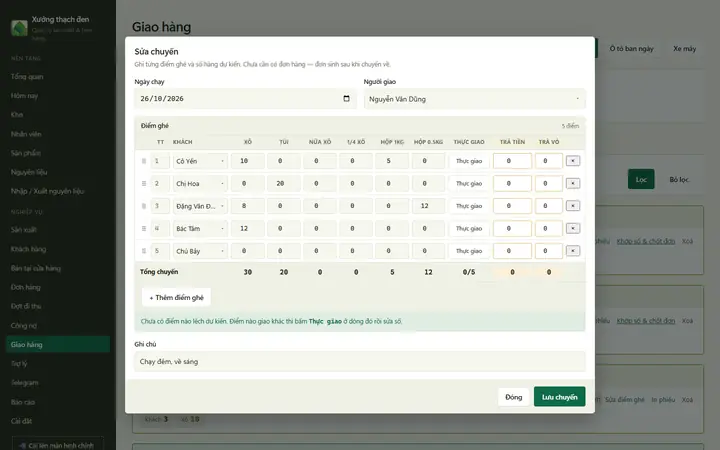Image resolution: width=720 pixels, height=450 pixels.
Task: Open Đơn hàng in sidebar
Action: pos(58,287)
